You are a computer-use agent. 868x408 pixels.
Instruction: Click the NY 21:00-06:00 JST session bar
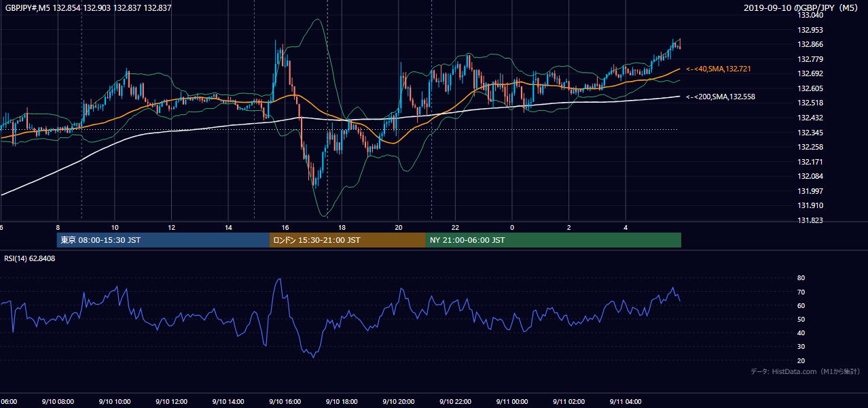point(554,240)
